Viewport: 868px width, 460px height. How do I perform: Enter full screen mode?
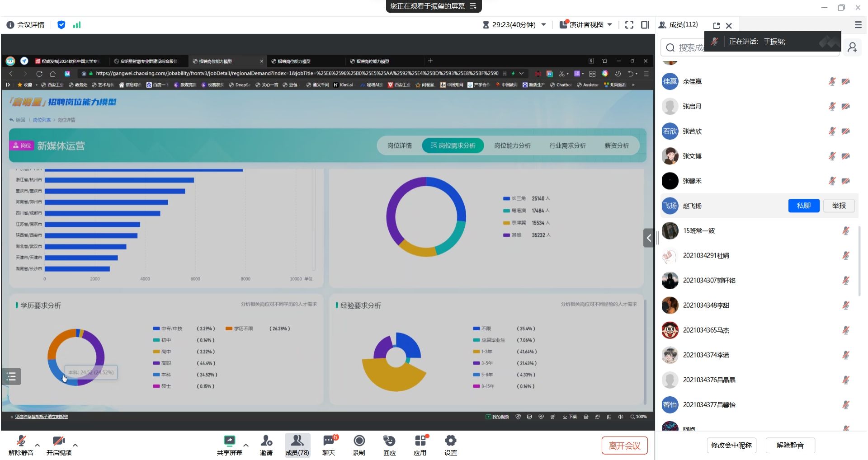pyautogui.click(x=629, y=25)
